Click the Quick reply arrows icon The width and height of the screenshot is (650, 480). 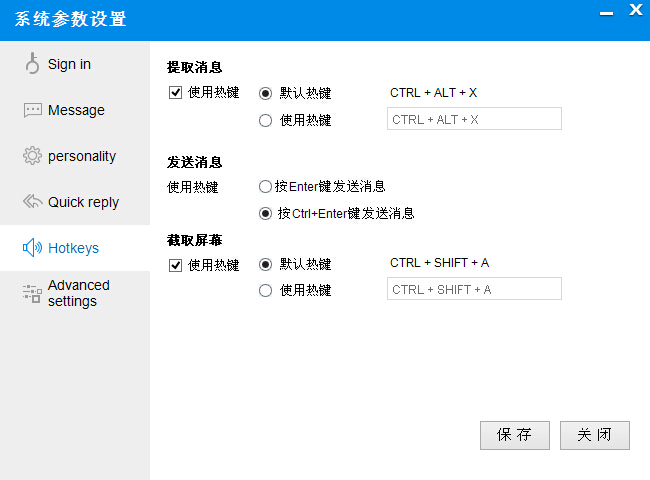click(x=32, y=201)
